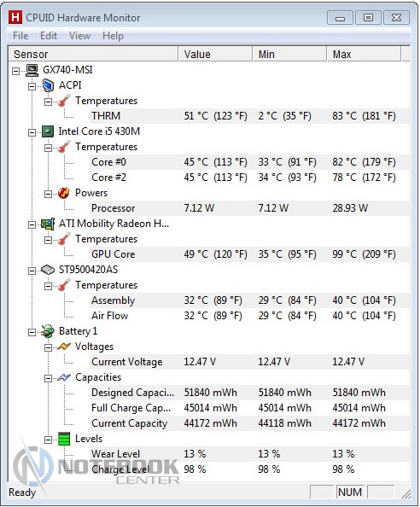Click the ST9500420AS hard drive icon
The width and height of the screenshot is (420, 507).
(x=48, y=270)
